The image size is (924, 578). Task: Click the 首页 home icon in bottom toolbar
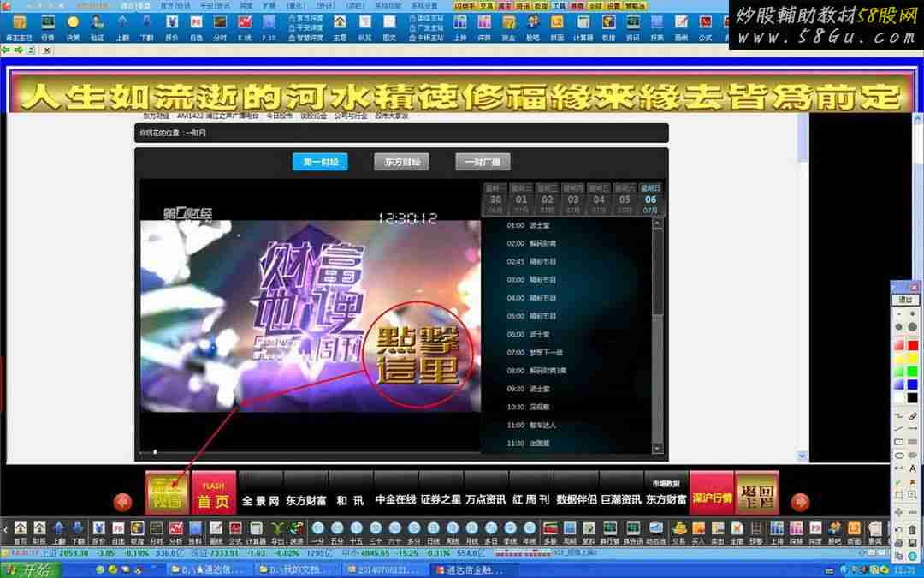[21, 532]
